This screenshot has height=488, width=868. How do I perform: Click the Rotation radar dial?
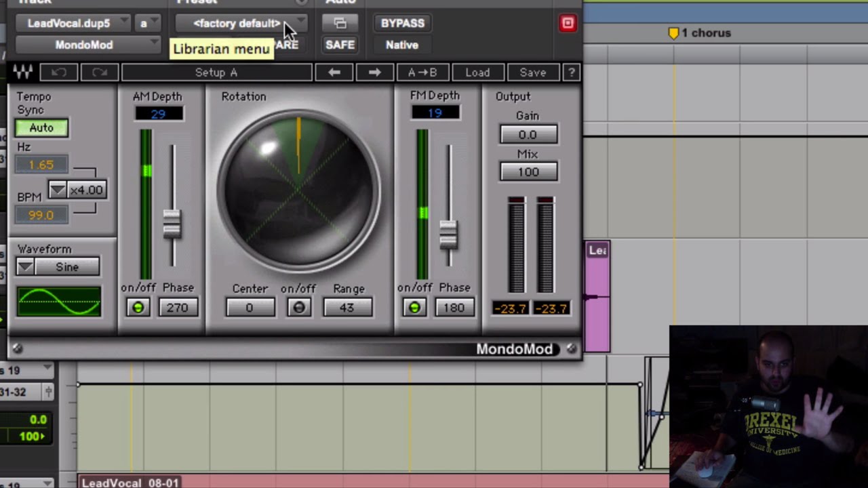point(298,191)
